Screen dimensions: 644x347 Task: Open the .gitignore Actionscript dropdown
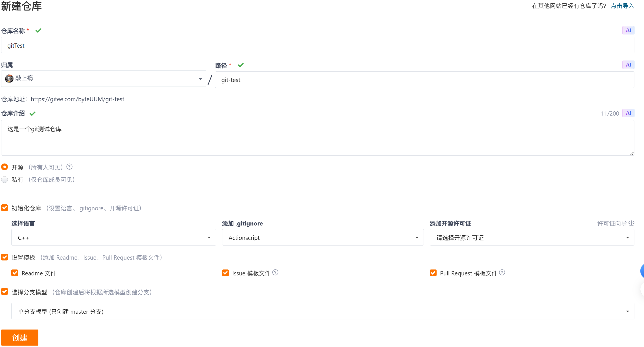323,237
